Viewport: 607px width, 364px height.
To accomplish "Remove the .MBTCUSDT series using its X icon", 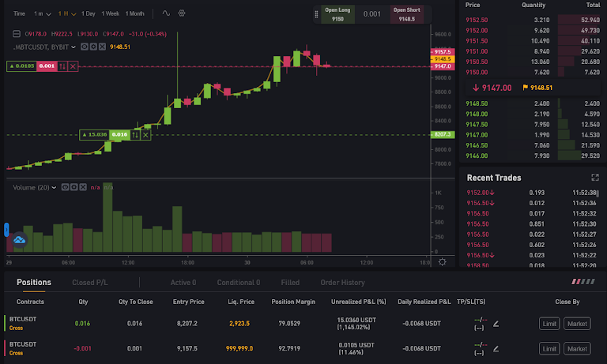I will (104, 47).
